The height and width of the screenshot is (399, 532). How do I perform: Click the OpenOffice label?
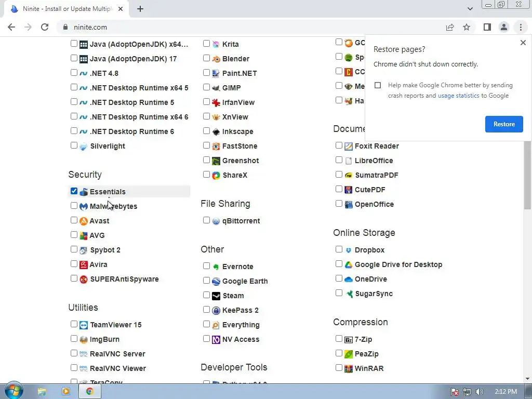click(374, 204)
